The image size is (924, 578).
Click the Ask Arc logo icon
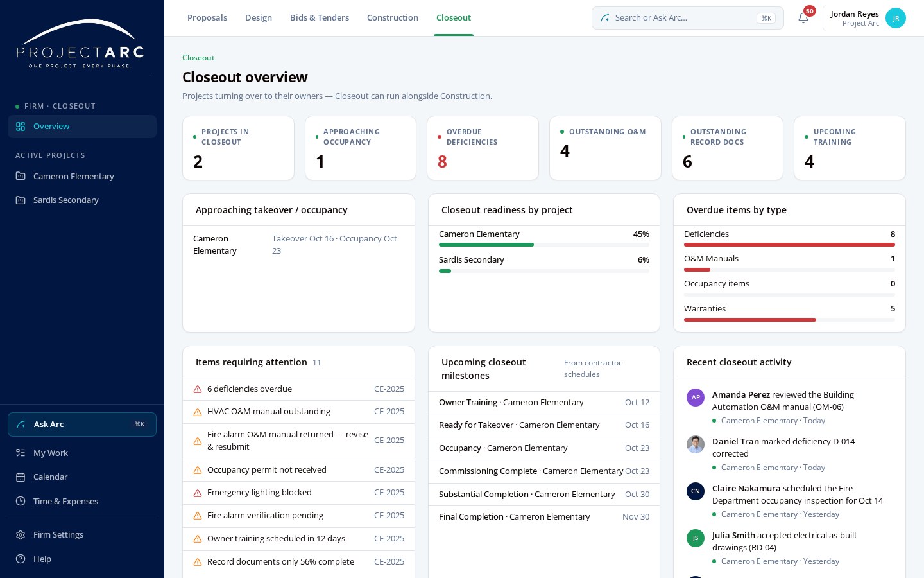[21, 425]
